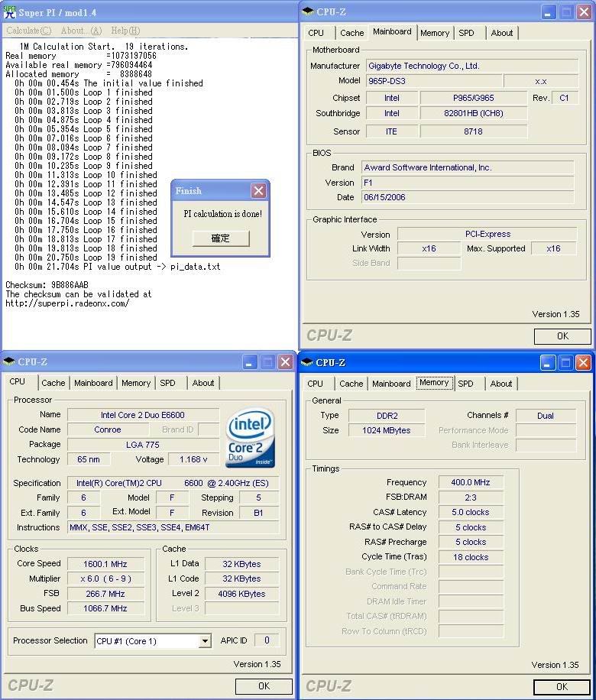Screen dimensions: 596x700
Task: Click the Voltage value 1.168 v
Action: [x=193, y=459]
